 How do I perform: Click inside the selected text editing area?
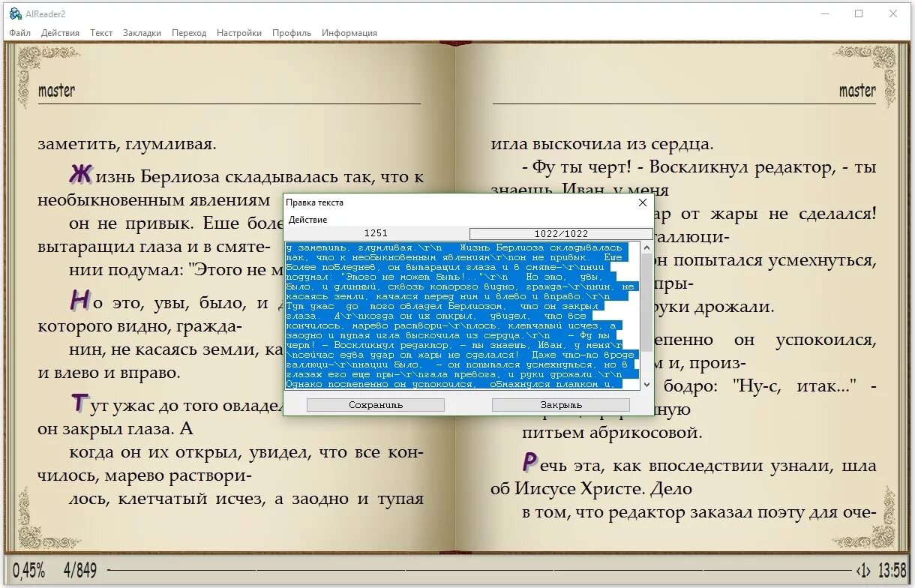pyautogui.click(x=462, y=315)
